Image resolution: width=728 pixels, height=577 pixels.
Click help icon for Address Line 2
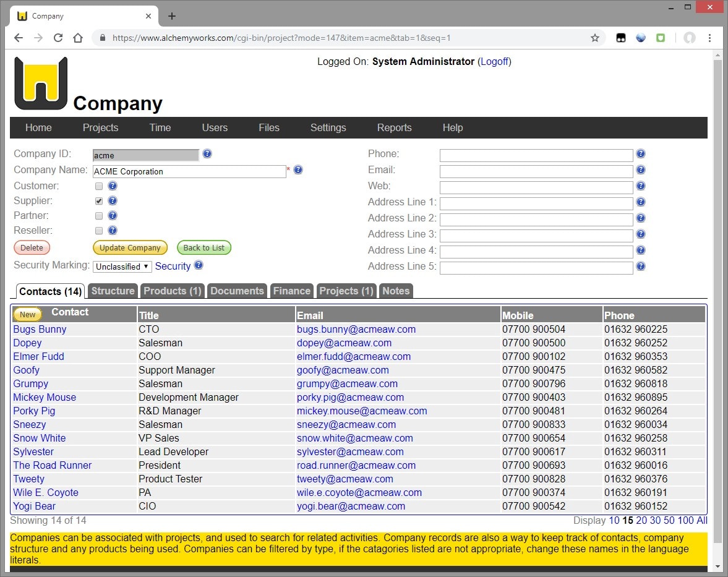[x=641, y=218]
